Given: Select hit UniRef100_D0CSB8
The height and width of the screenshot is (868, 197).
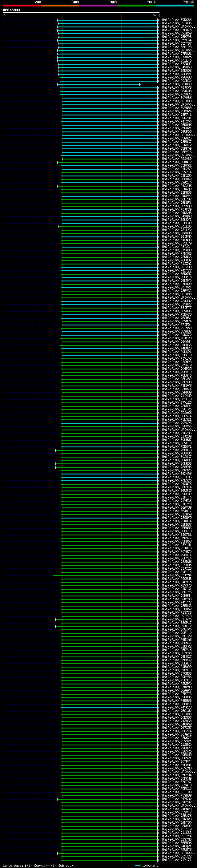Looking at the screenshot, I should click(177, 382).
